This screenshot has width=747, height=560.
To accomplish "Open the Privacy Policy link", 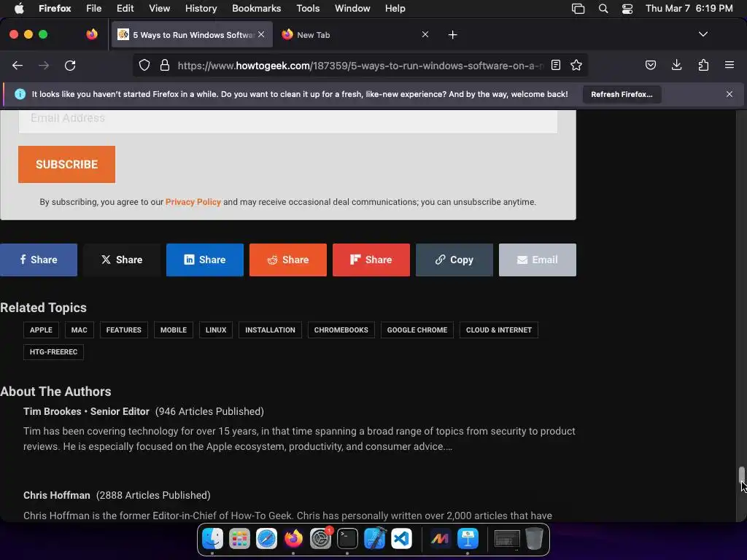I will point(193,202).
